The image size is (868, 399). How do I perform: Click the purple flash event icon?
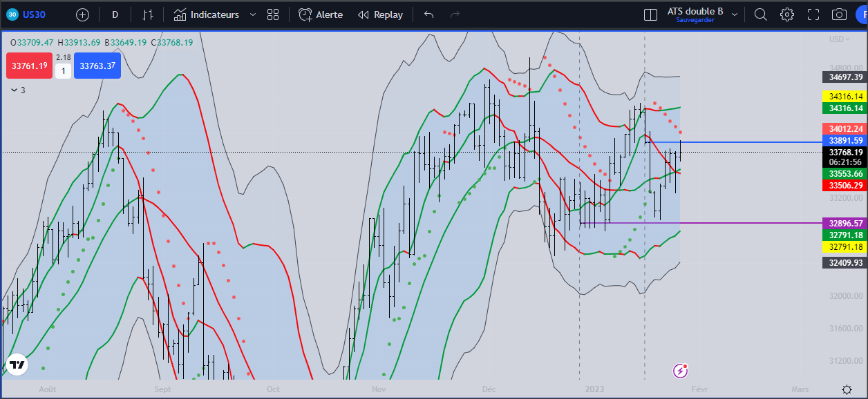pyautogui.click(x=680, y=371)
